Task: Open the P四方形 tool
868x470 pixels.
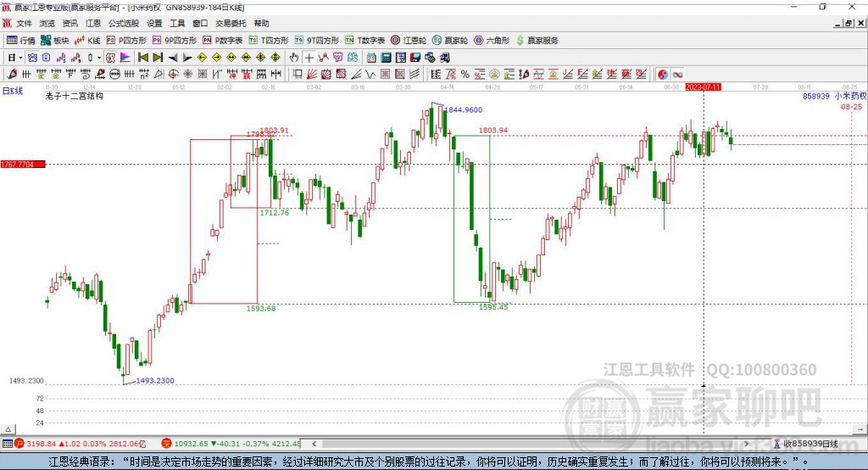Action: 126,41
